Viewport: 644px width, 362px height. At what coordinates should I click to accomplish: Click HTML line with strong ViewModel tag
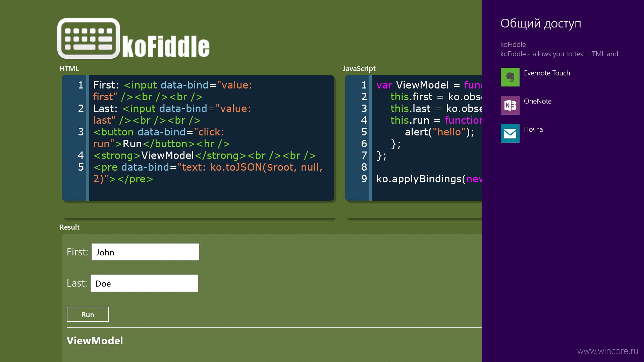tap(205, 156)
